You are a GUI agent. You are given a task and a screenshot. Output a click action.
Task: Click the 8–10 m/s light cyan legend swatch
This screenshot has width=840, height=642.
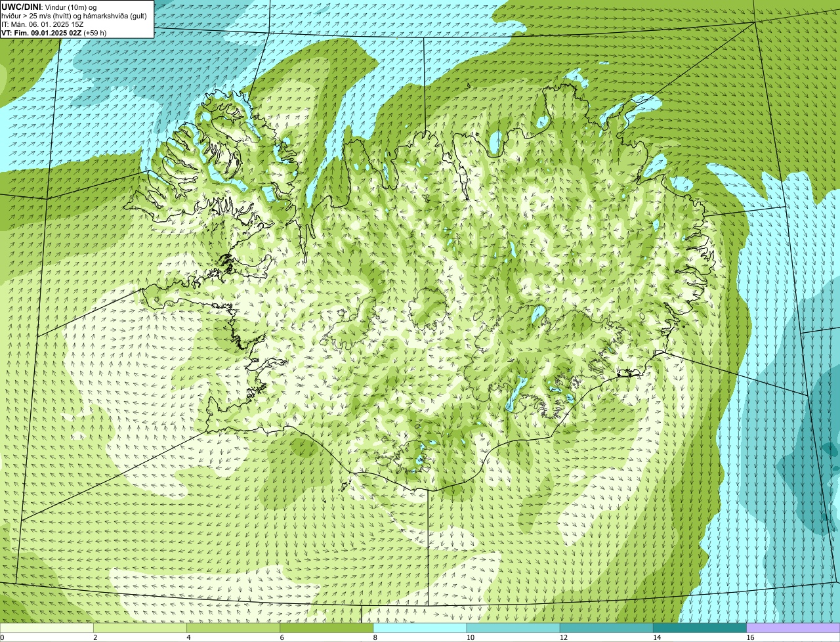[x=420, y=628]
